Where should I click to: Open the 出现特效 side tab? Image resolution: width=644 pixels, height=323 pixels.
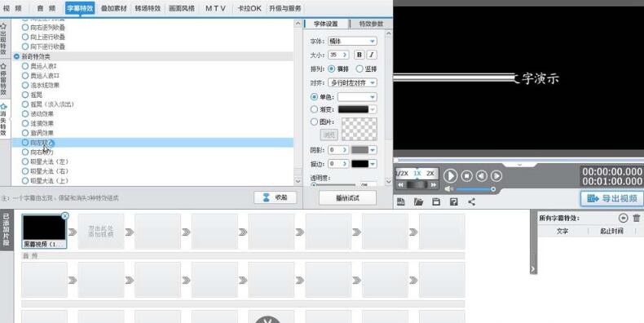(x=3, y=39)
